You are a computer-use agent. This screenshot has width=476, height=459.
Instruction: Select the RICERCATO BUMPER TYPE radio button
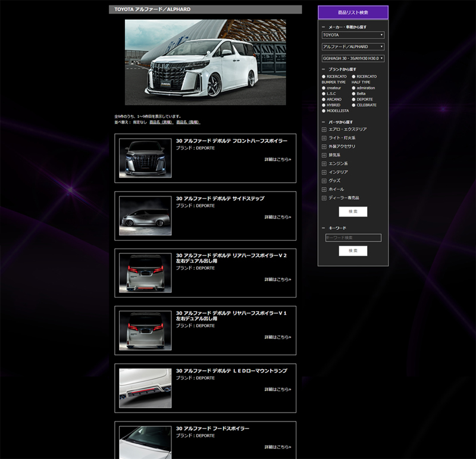pos(324,77)
